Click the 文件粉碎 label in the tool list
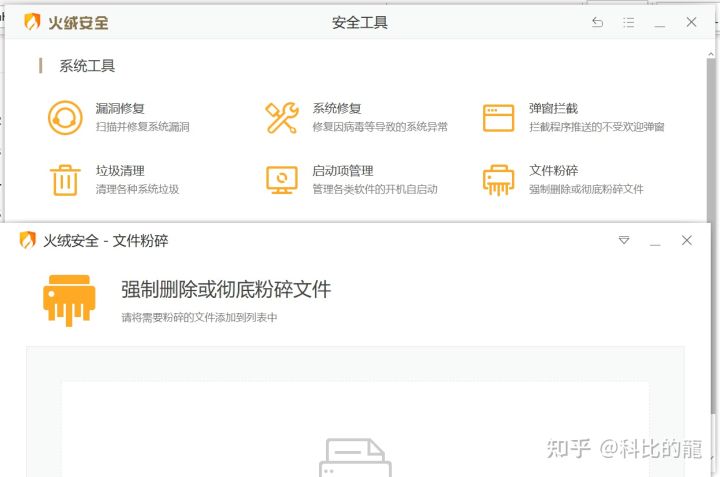Image resolution: width=720 pixels, height=477 pixels. tap(553, 171)
